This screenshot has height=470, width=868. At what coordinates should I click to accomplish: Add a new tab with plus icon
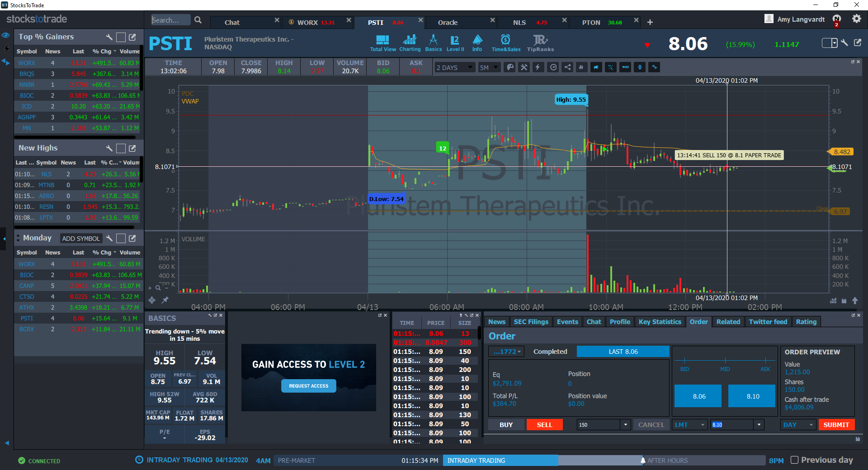click(x=650, y=22)
